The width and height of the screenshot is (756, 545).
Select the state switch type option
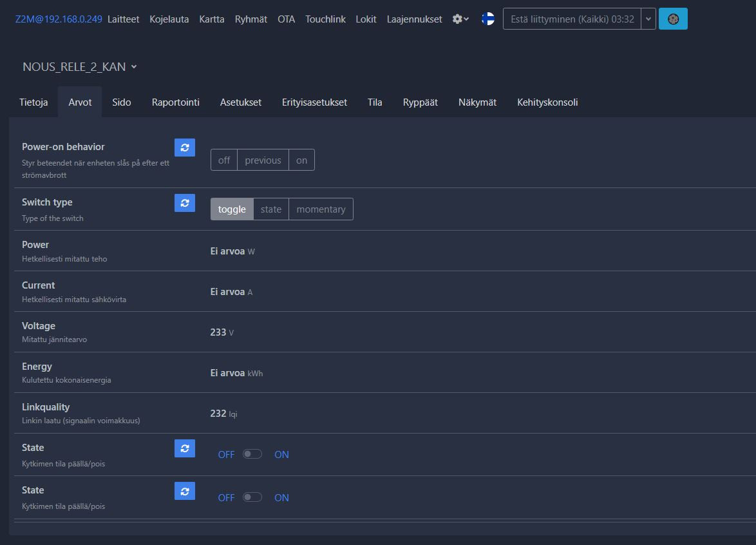point(271,209)
